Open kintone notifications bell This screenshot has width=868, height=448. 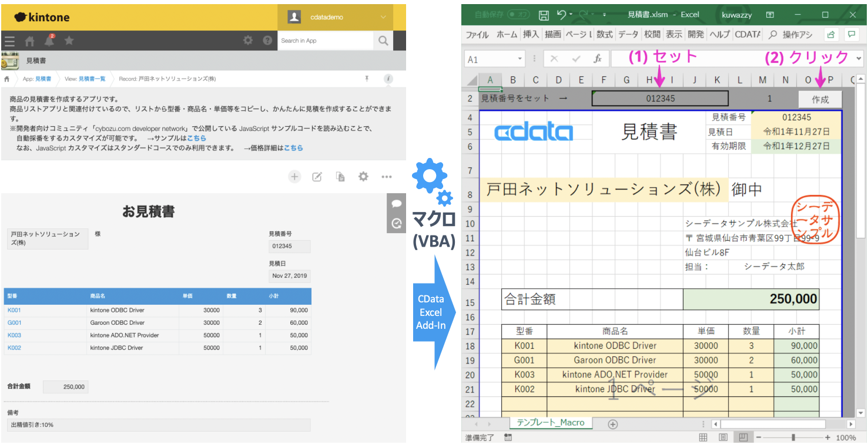tap(49, 41)
